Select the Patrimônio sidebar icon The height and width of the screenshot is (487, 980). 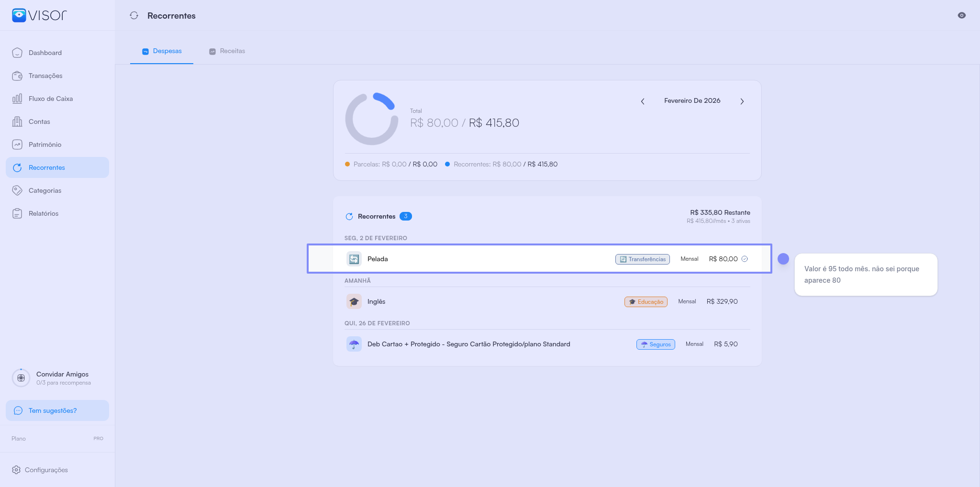coord(17,144)
